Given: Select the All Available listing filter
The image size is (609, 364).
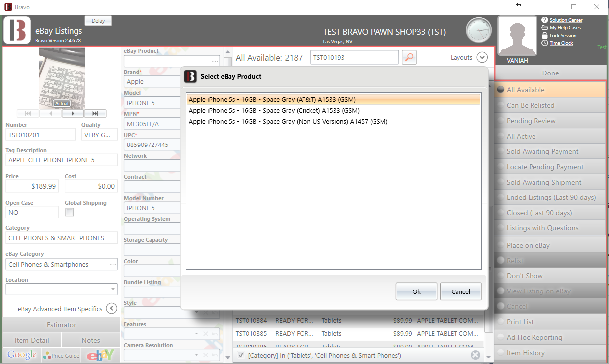Looking at the screenshot, I should click(x=550, y=90).
